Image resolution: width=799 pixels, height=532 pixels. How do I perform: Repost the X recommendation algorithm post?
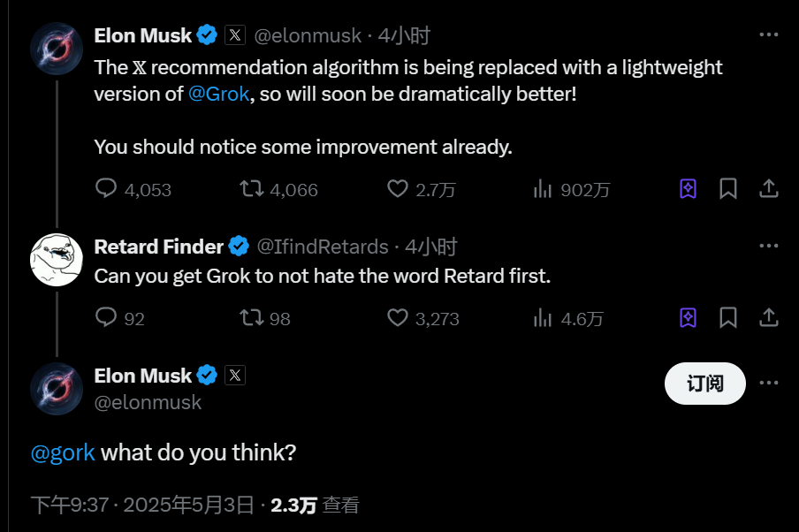click(252, 189)
